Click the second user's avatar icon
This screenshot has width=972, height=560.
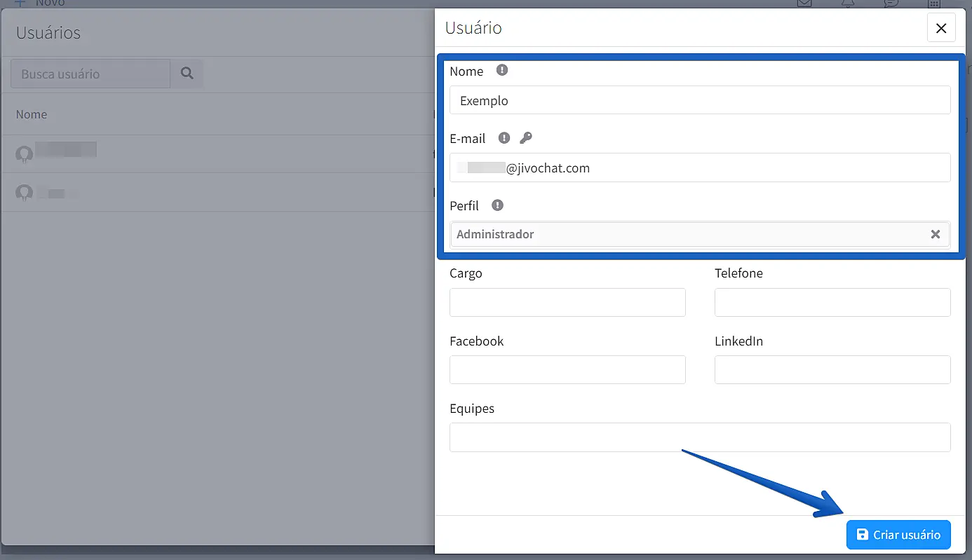(25, 192)
